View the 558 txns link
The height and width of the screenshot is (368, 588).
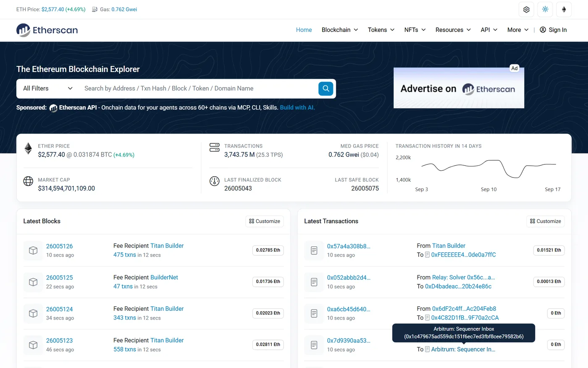pos(125,349)
